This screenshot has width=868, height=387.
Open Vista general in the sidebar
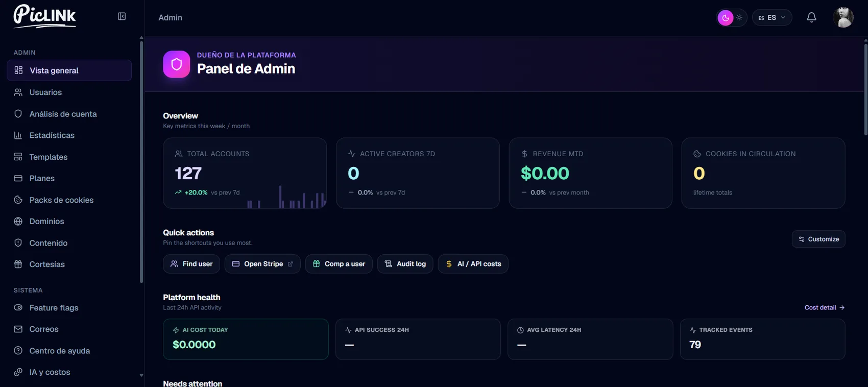pos(69,70)
